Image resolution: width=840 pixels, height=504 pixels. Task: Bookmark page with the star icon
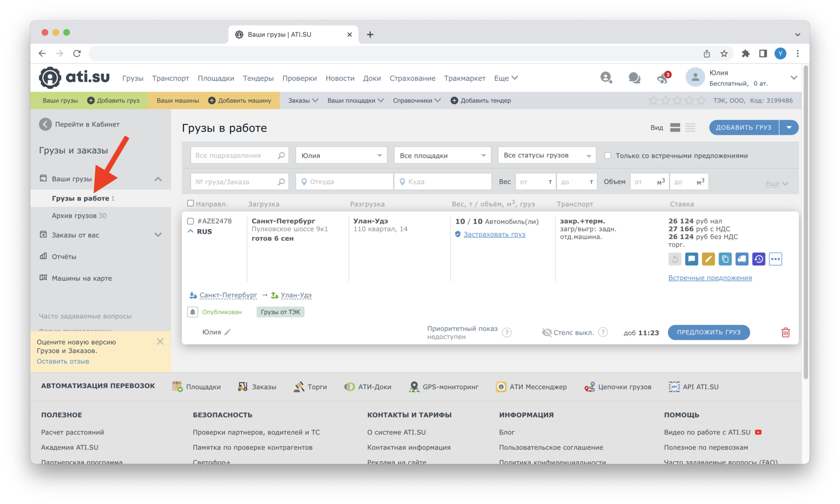724,53
